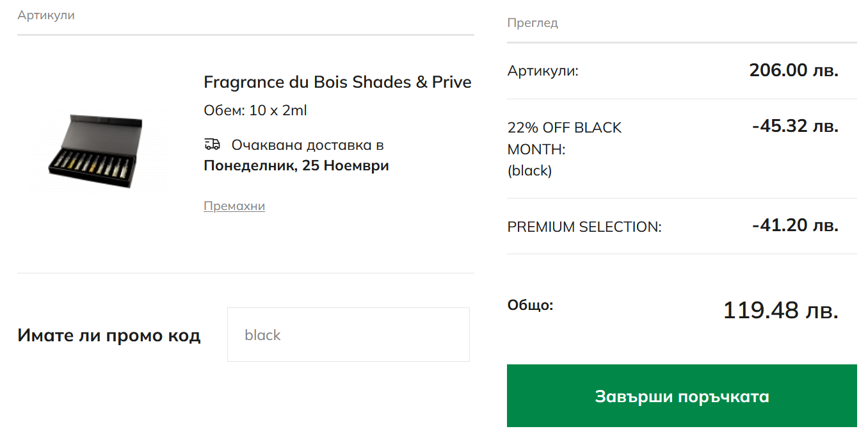Click the -41.20 лв. discount amount

[x=795, y=225]
